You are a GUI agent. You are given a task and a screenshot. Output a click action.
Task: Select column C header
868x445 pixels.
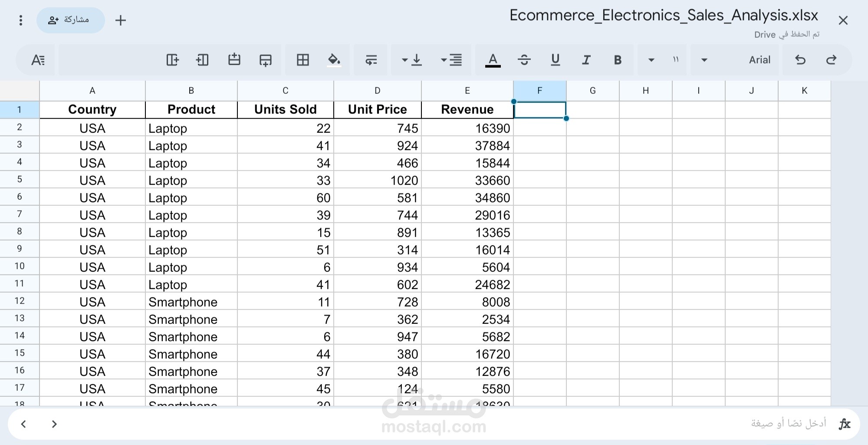[286, 91]
